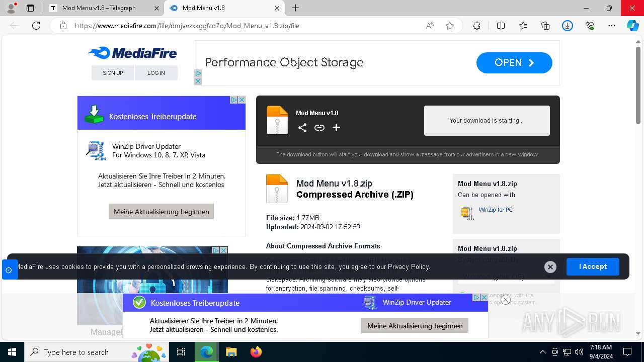
Task: Close the Telegraph tab
Action: [156, 8]
